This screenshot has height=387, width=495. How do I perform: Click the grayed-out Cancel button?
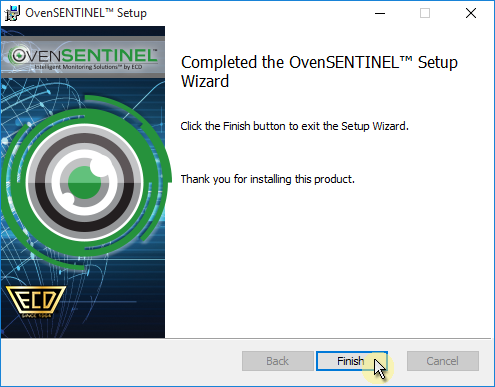443,361
